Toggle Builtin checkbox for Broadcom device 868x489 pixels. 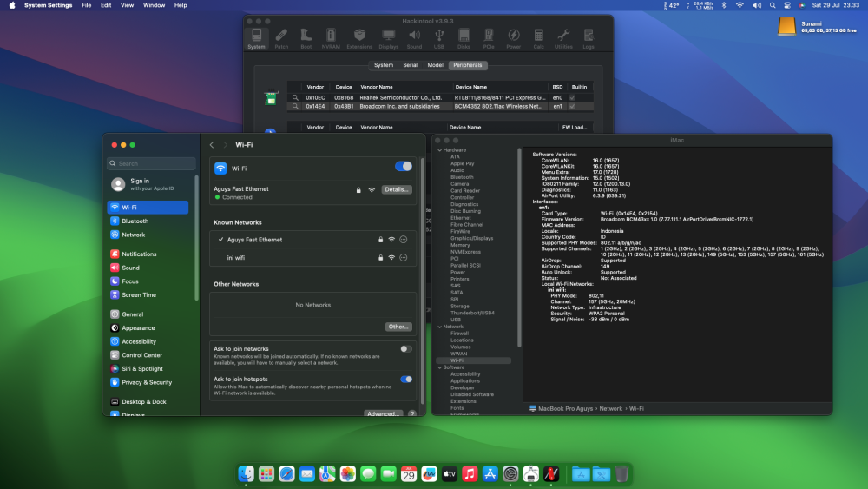pyautogui.click(x=572, y=106)
